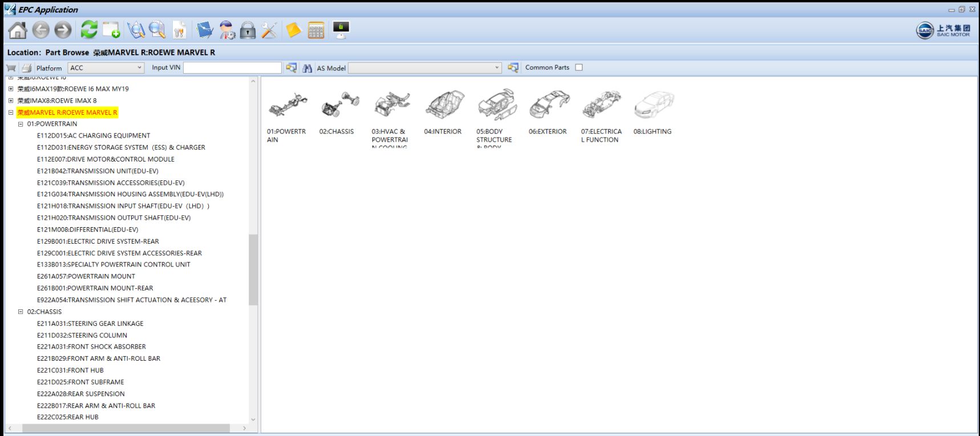
Task: Open E133B013:SPECIALTY POWERTRAIN CONTROL UNIT
Action: click(114, 265)
